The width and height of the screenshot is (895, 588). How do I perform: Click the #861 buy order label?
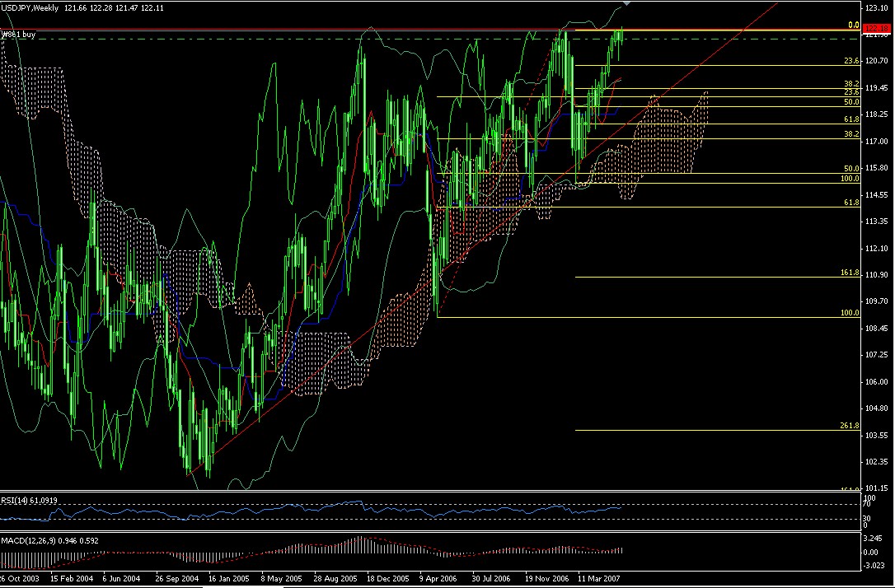(20, 35)
